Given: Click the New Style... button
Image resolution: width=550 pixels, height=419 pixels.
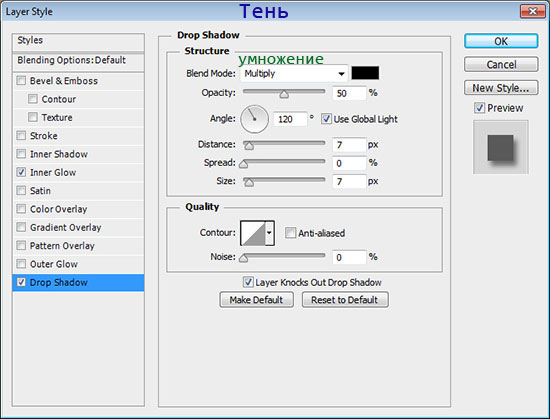Looking at the screenshot, I should (501, 88).
